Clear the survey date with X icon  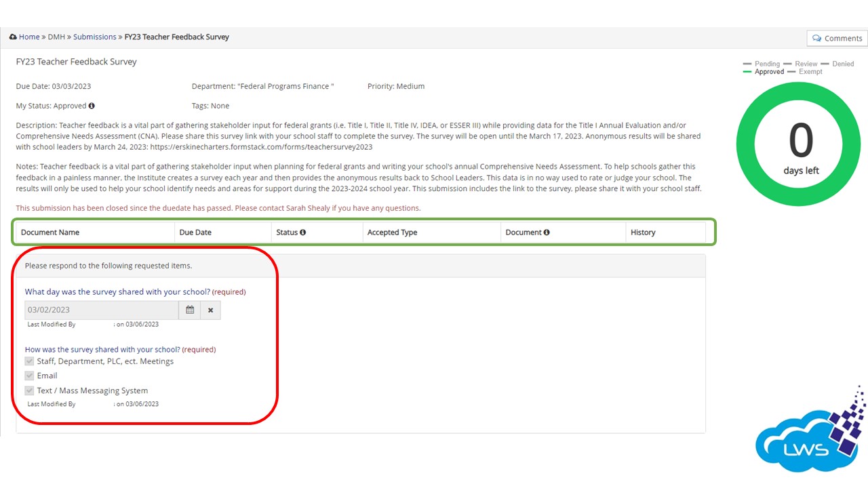point(210,310)
